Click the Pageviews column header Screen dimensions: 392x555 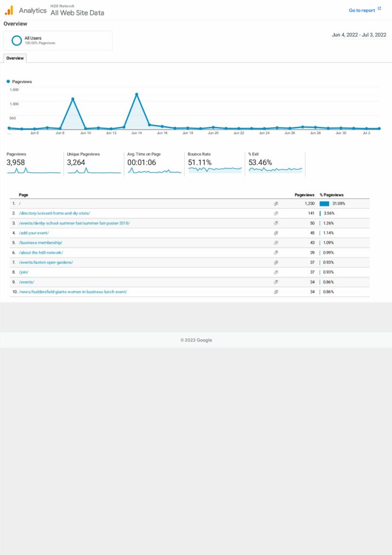point(304,195)
